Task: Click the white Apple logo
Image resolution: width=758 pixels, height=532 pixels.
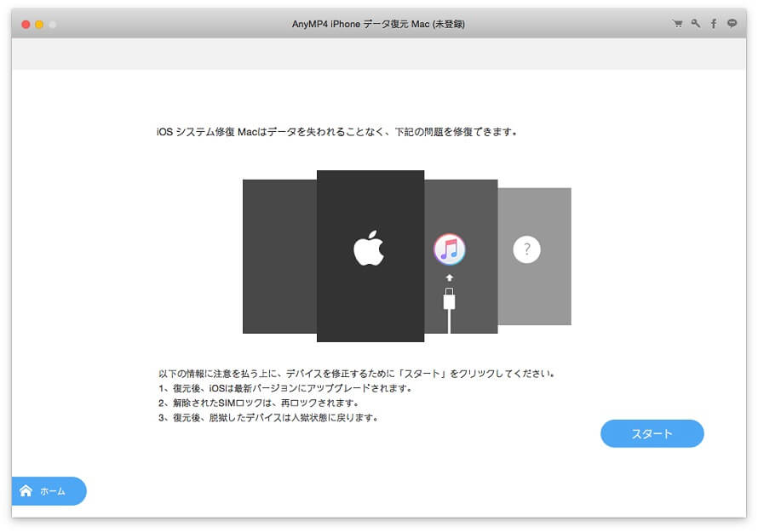Action: (x=369, y=249)
